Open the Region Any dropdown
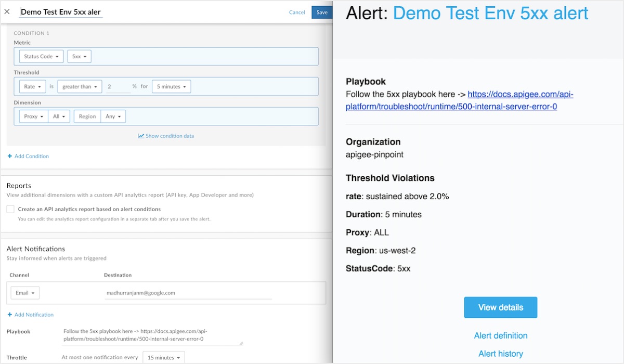Viewport: 624px width, 364px height. (113, 116)
